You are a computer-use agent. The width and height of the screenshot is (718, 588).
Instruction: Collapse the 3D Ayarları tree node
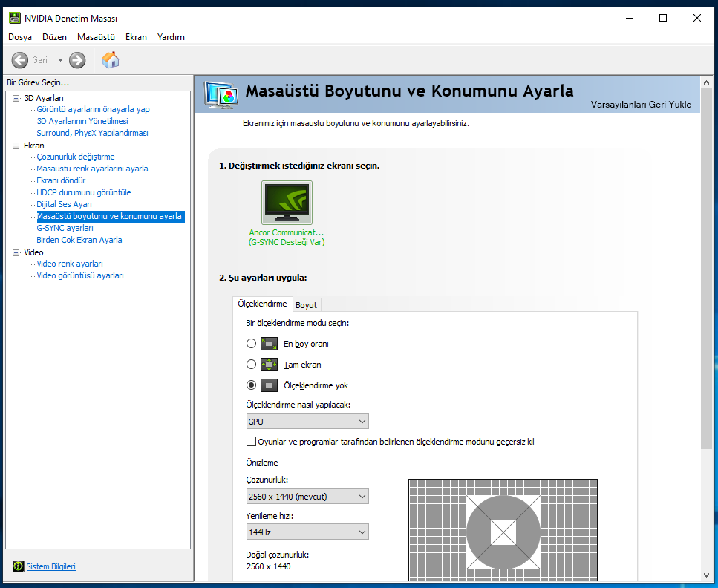click(x=16, y=98)
